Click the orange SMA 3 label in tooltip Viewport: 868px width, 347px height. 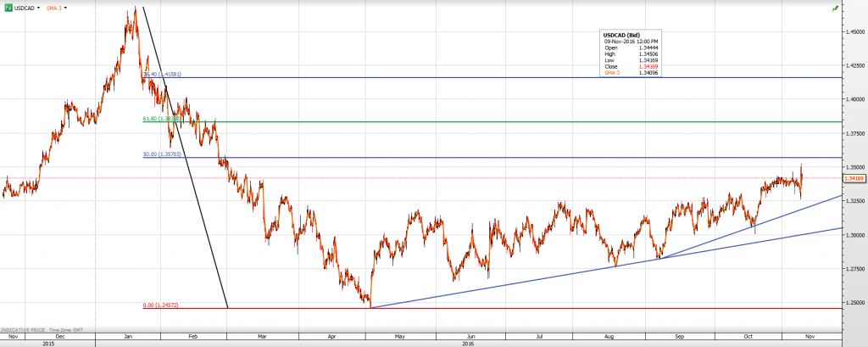pos(610,73)
